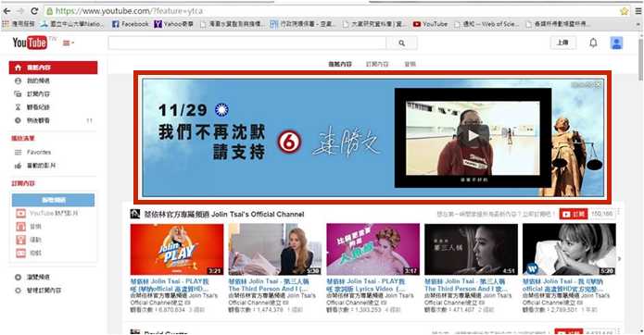
Task: Bookmark this page with the star icon
Action: click(625, 11)
